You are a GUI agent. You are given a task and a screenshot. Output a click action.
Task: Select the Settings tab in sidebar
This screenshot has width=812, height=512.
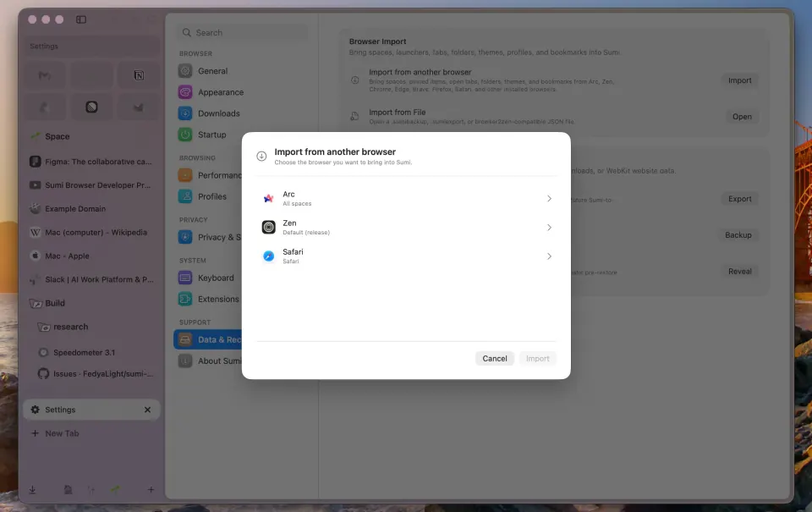91,410
